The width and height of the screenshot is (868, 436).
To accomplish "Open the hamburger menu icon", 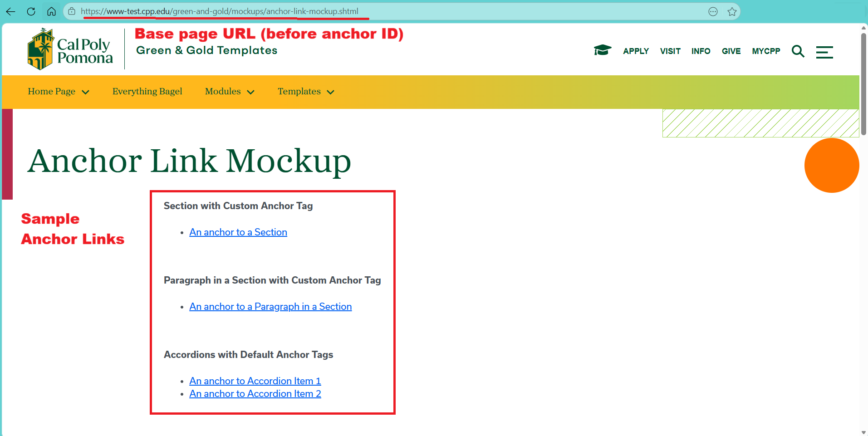I will coord(824,52).
